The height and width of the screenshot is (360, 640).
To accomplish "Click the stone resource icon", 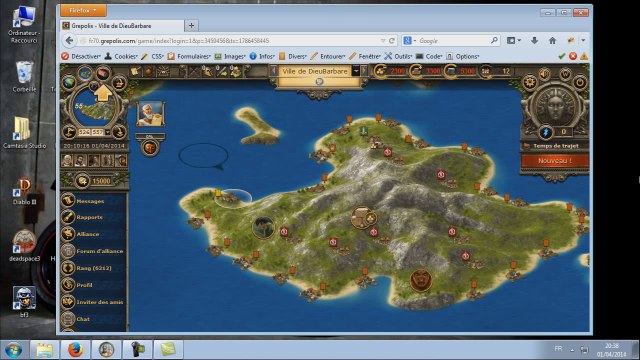I will tap(416, 71).
